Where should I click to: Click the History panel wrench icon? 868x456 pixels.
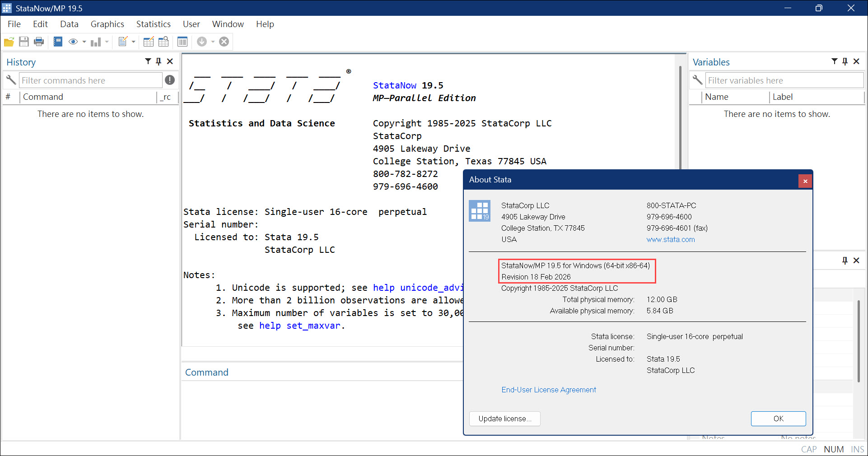[x=11, y=80]
